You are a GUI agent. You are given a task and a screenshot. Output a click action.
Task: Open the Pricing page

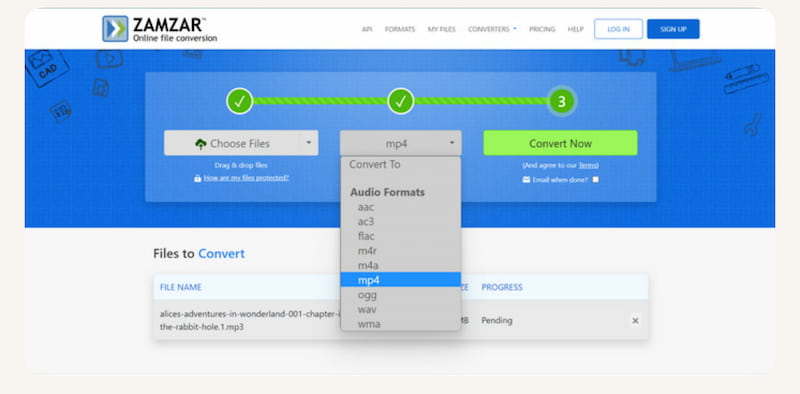542,29
